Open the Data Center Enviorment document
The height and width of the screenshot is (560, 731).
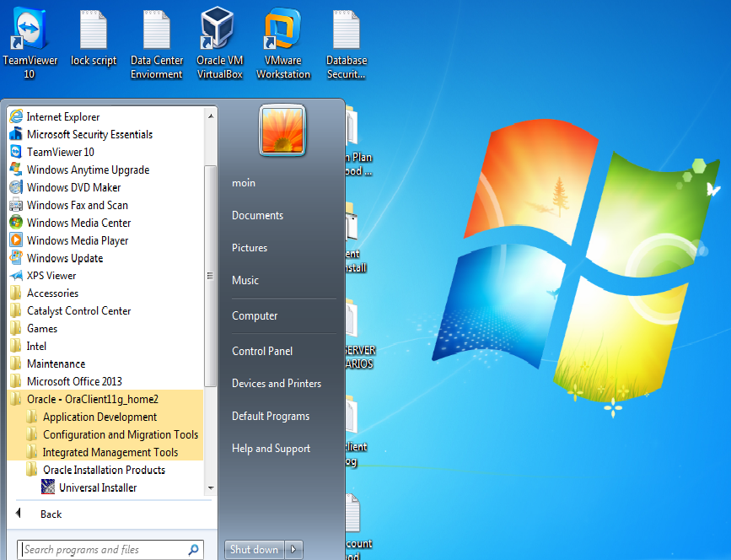point(156,34)
